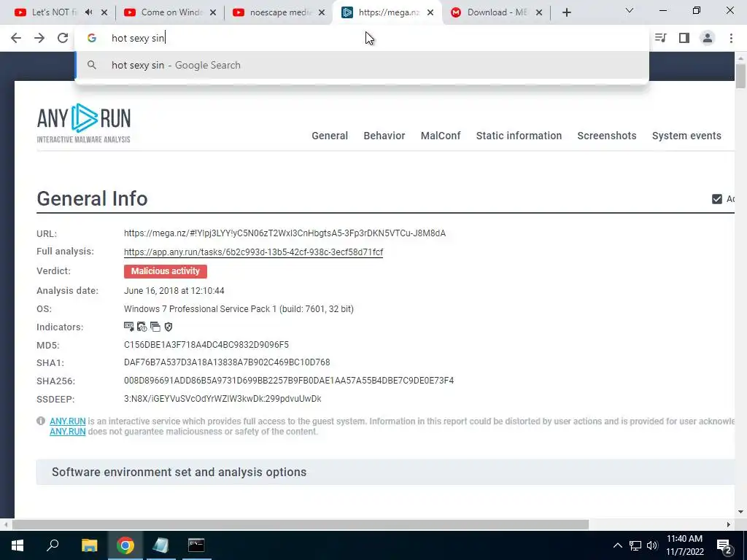Open the profile avatar icon
The height and width of the screenshot is (560, 747).
[x=708, y=38]
